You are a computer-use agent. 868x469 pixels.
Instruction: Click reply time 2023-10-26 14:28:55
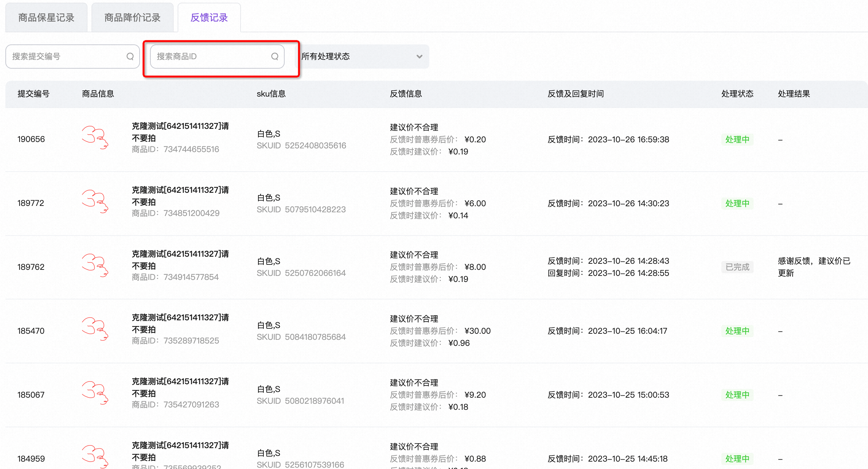coord(628,273)
